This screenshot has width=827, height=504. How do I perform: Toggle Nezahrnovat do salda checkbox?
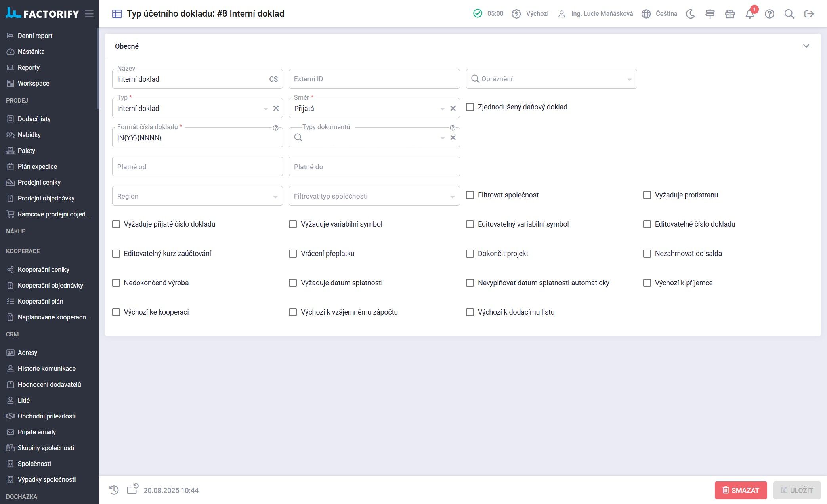[647, 254]
